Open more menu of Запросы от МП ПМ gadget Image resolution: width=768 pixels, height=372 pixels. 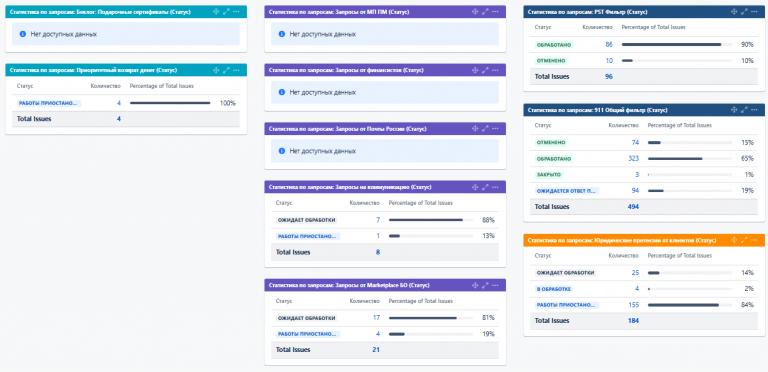(496, 11)
